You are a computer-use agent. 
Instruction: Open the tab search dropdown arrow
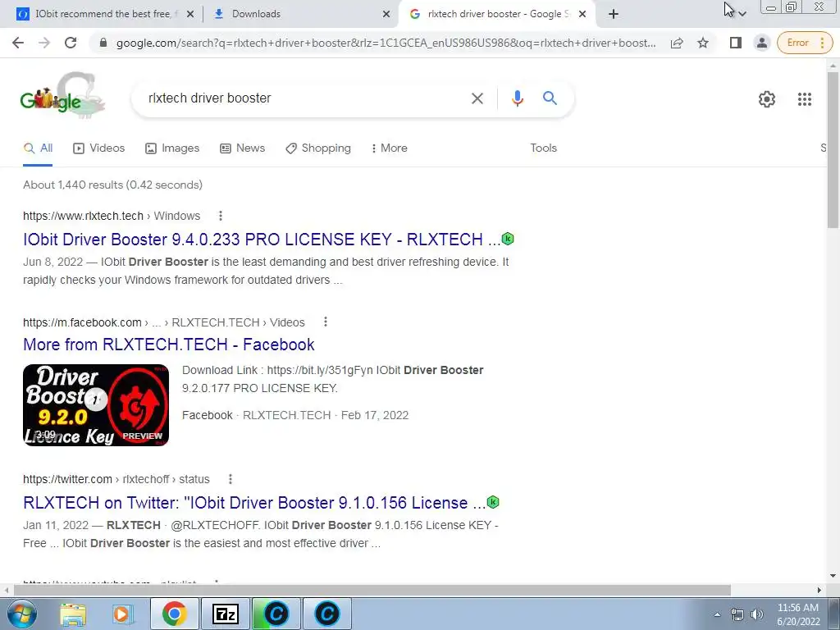tap(742, 14)
